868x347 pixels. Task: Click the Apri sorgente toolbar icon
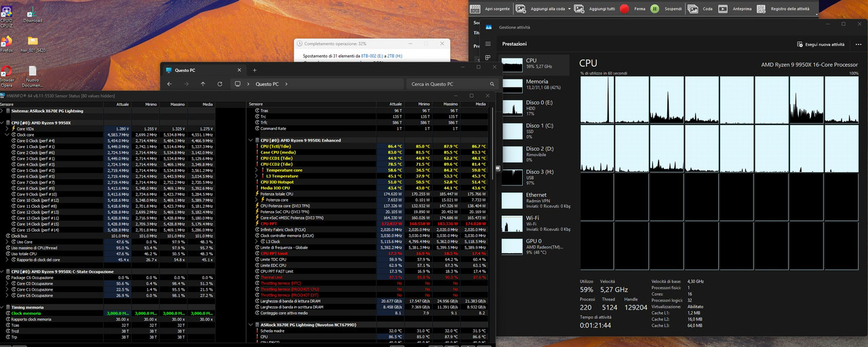click(477, 9)
